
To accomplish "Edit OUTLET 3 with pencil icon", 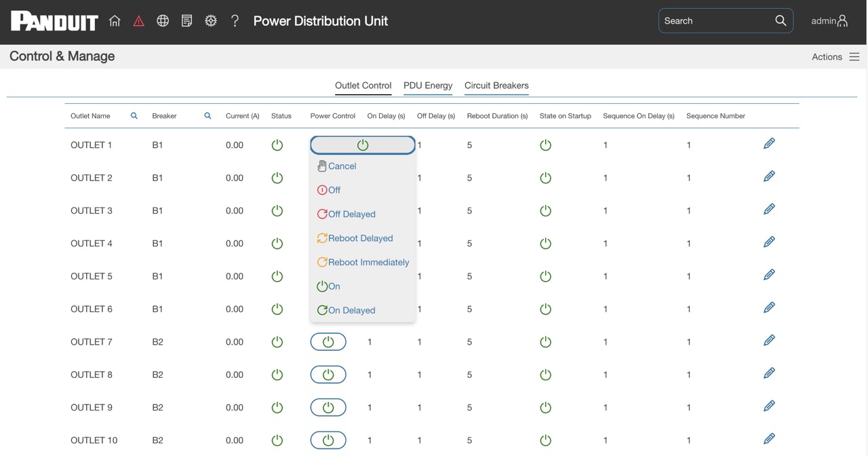I will tap(769, 210).
